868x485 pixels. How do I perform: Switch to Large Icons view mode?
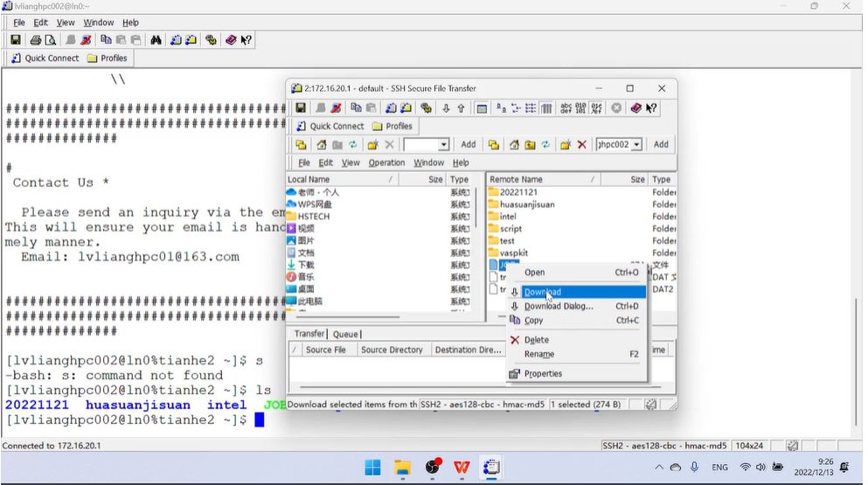(x=501, y=108)
